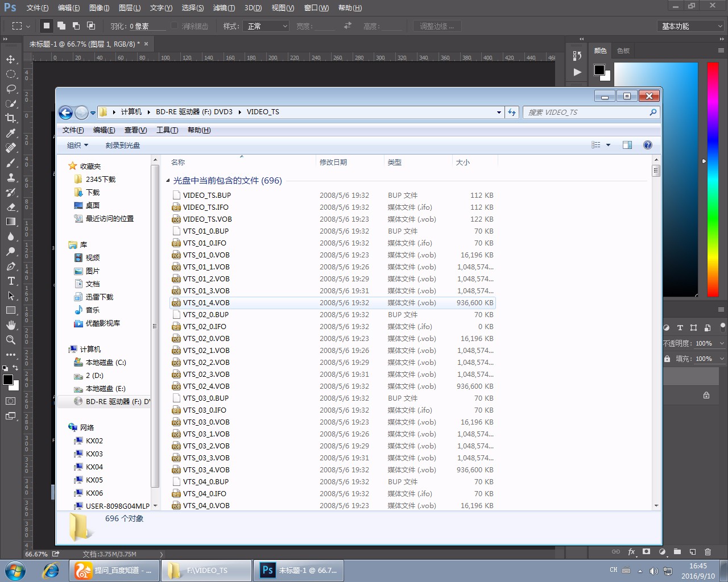Select the Eyedropper tool
Viewport: 728px width, 582px height.
[11, 133]
